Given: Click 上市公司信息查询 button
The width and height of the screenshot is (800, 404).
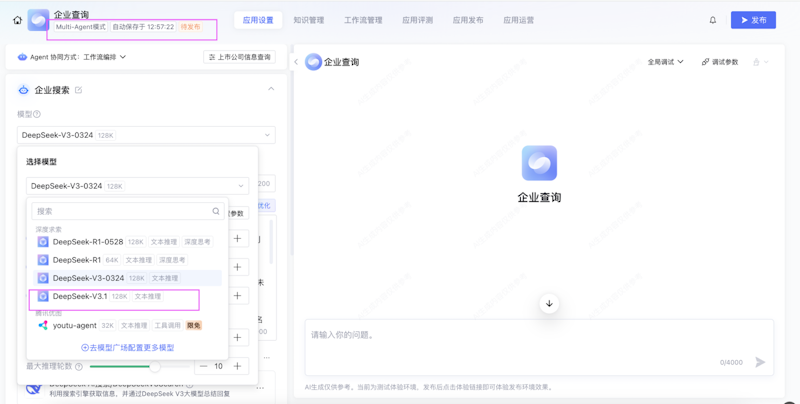Looking at the screenshot, I should pyautogui.click(x=239, y=57).
